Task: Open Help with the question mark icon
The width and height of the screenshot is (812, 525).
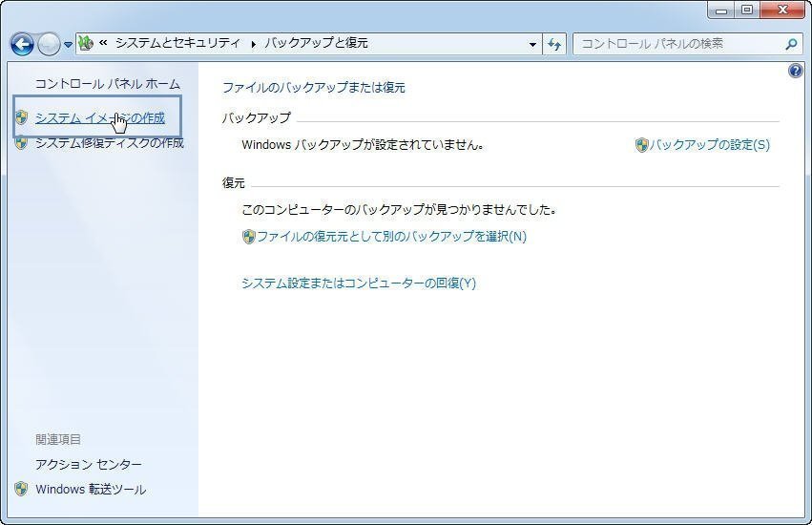Action: pos(795,71)
